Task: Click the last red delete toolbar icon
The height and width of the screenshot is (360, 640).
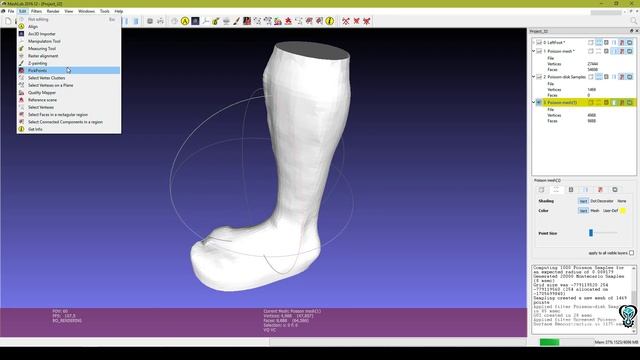Action: point(367,21)
